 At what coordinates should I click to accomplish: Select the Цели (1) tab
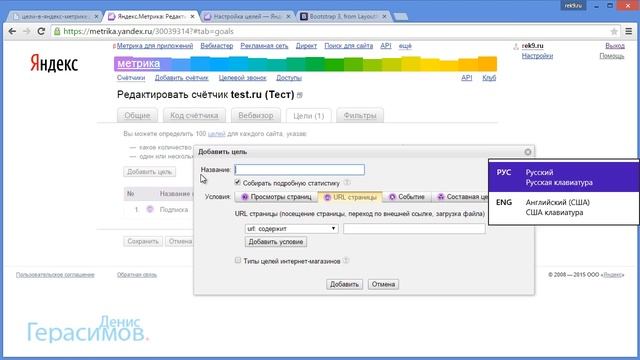pyautogui.click(x=309, y=116)
